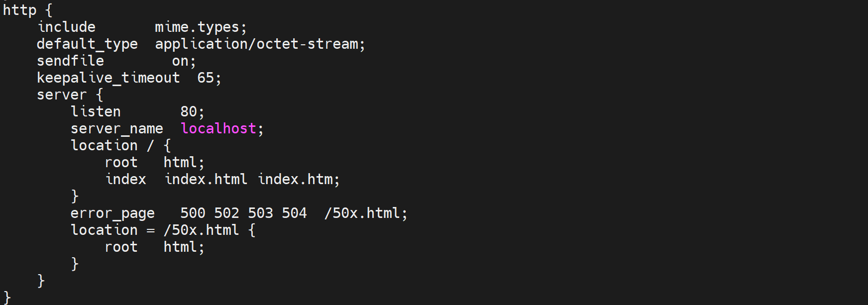Click the magenta "localhost" text
Image resolution: width=868 pixels, height=305 pixels.
(218, 128)
